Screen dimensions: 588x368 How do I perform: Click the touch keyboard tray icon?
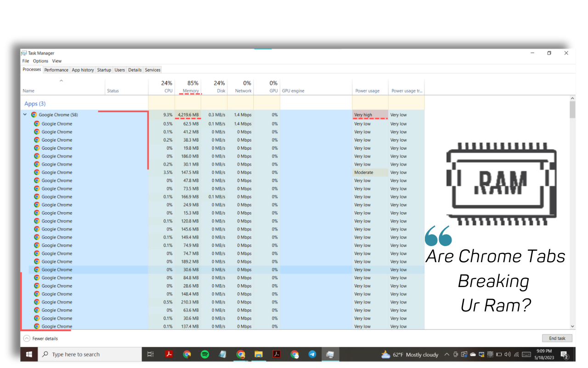[x=526, y=355]
